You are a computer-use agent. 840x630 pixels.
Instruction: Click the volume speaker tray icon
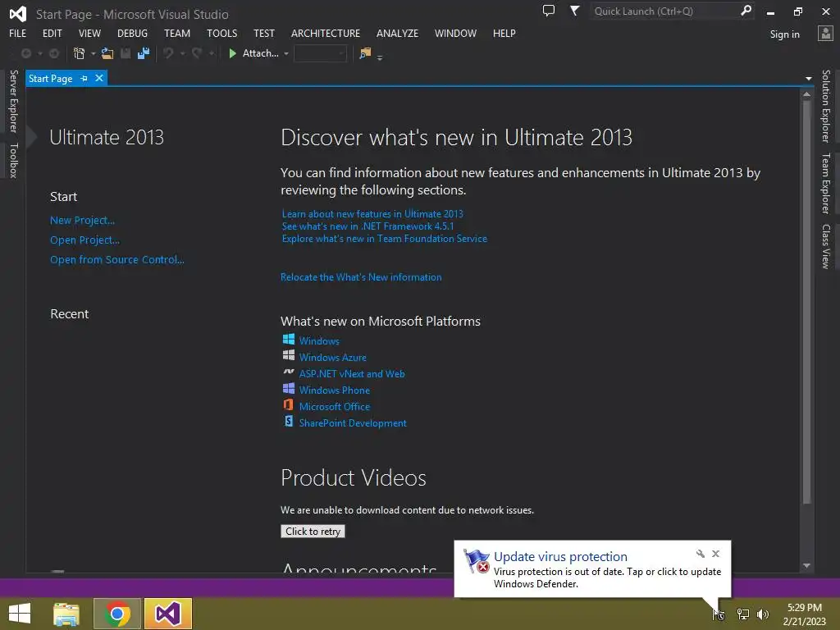click(763, 614)
